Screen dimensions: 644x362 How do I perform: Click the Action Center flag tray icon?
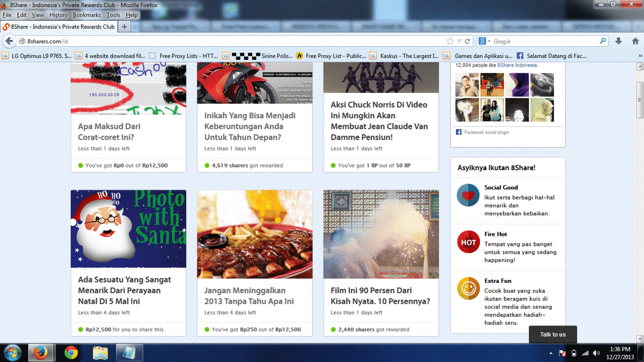pyautogui.click(x=563, y=353)
